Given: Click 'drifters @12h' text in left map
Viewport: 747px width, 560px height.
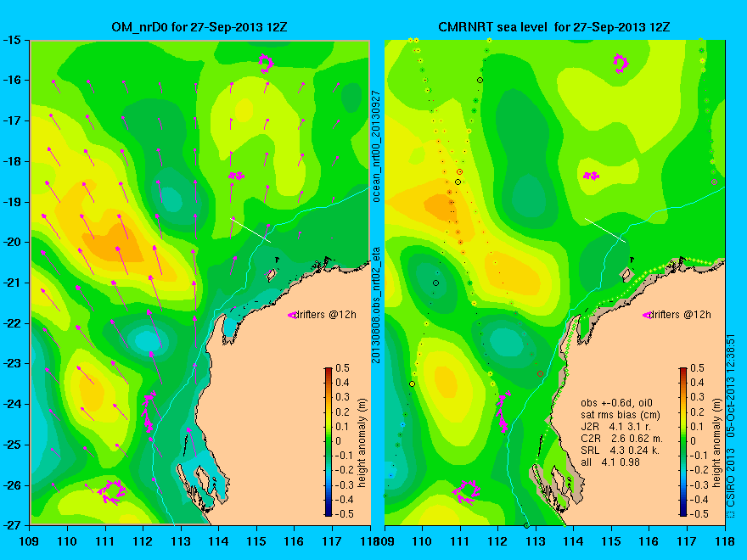Looking at the screenshot, I should coord(324,315).
